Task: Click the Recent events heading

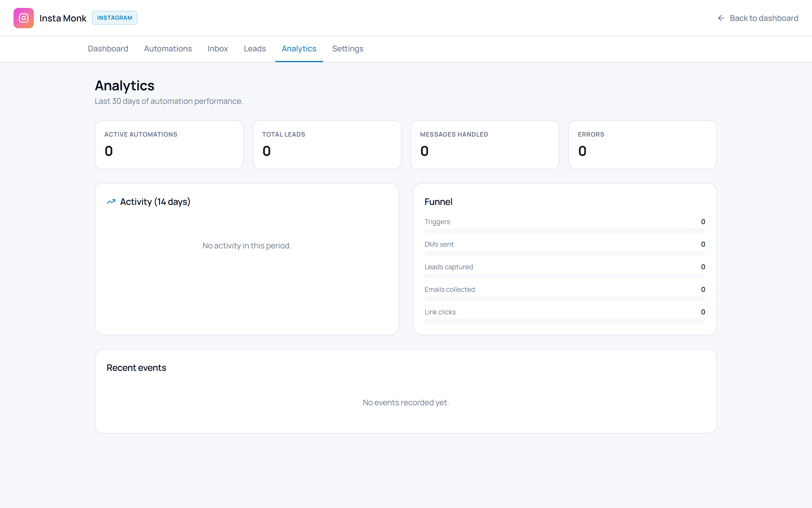Action: [x=136, y=367]
